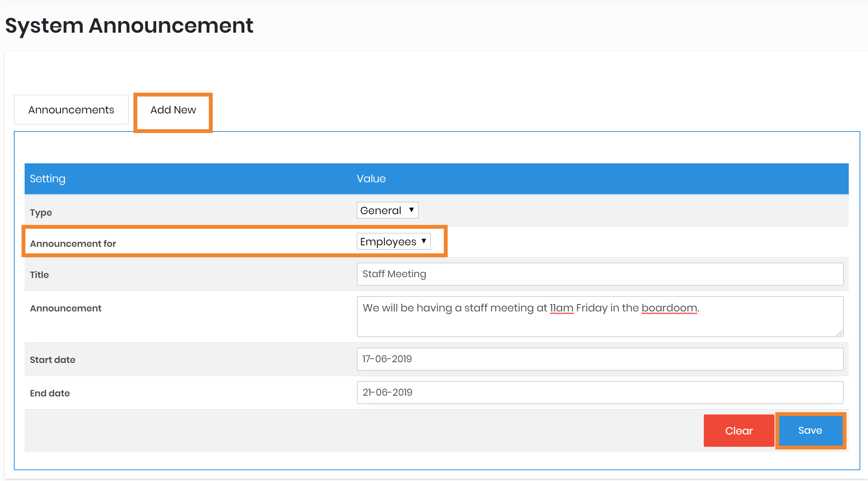Click the Setting column header
The height and width of the screenshot is (481, 868).
coord(48,179)
